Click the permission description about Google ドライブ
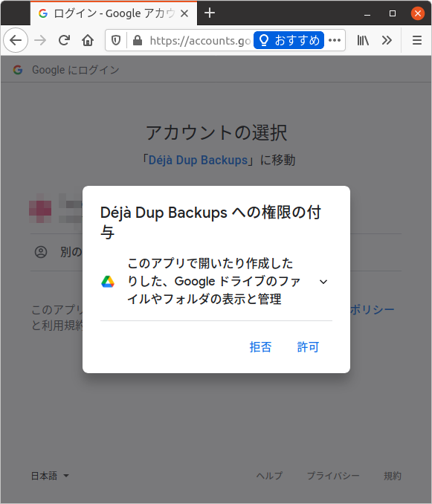Image resolution: width=432 pixels, height=504 pixels. tap(213, 281)
